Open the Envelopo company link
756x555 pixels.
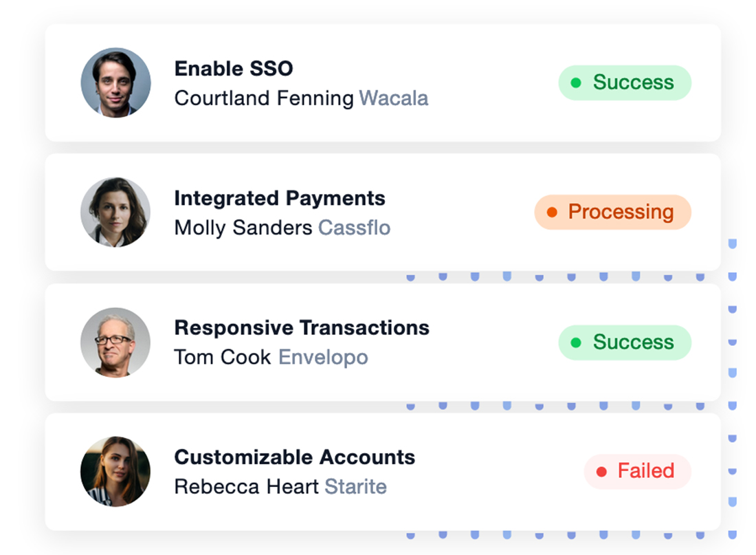(x=324, y=358)
